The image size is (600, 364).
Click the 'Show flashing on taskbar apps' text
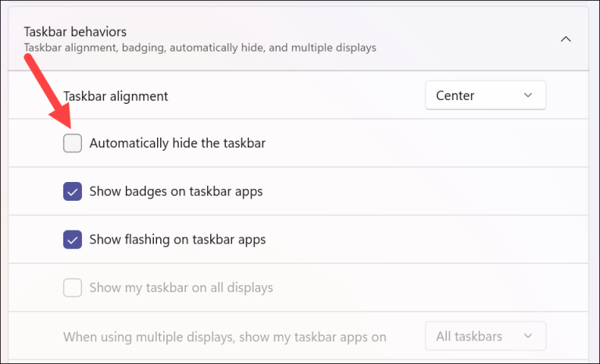click(177, 240)
